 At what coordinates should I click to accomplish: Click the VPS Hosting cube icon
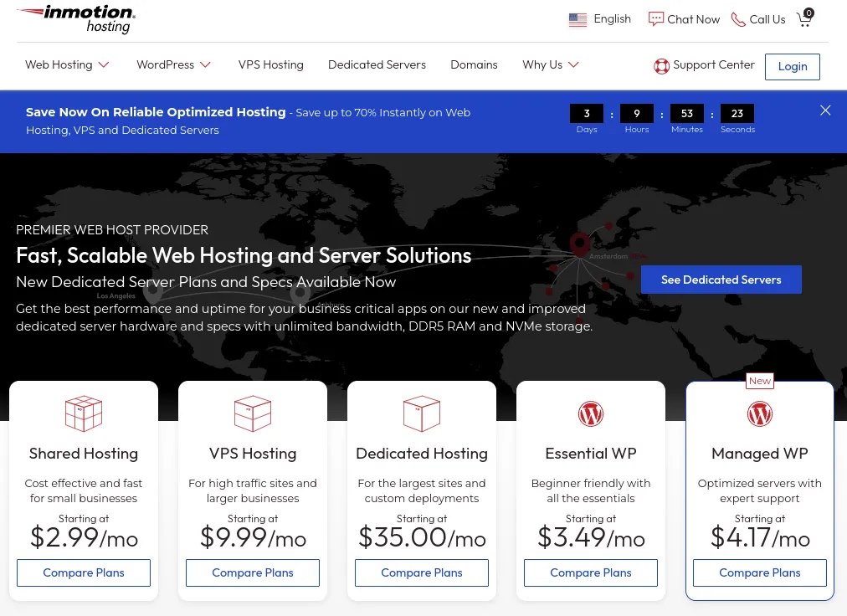click(x=253, y=413)
